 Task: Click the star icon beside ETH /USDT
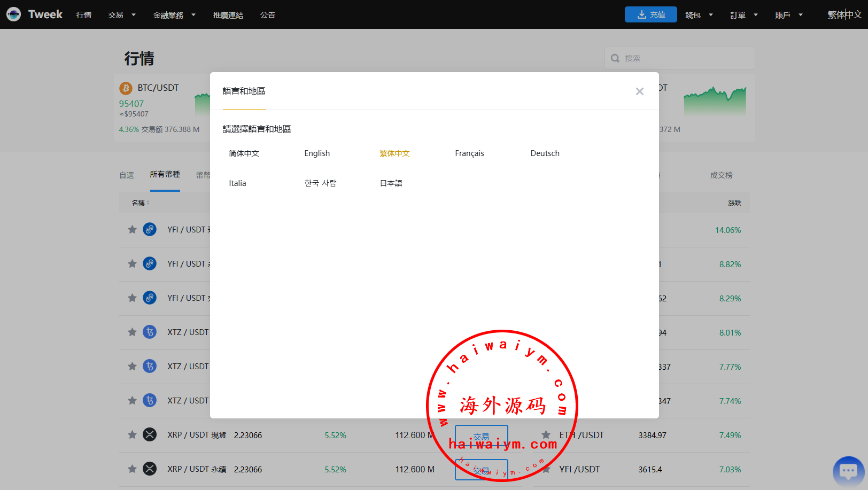(x=546, y=435)
